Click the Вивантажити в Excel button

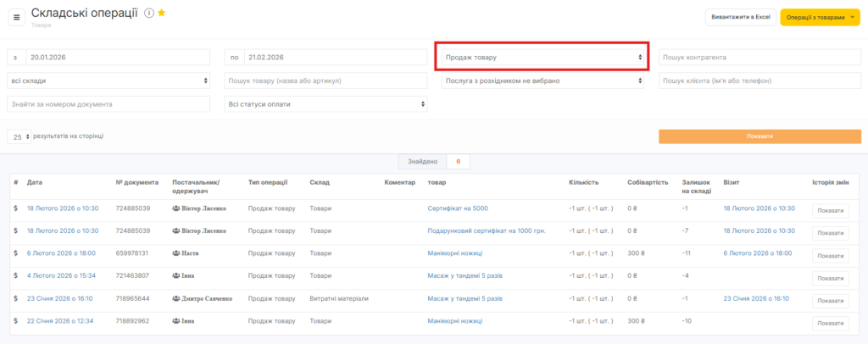(738, 18)
